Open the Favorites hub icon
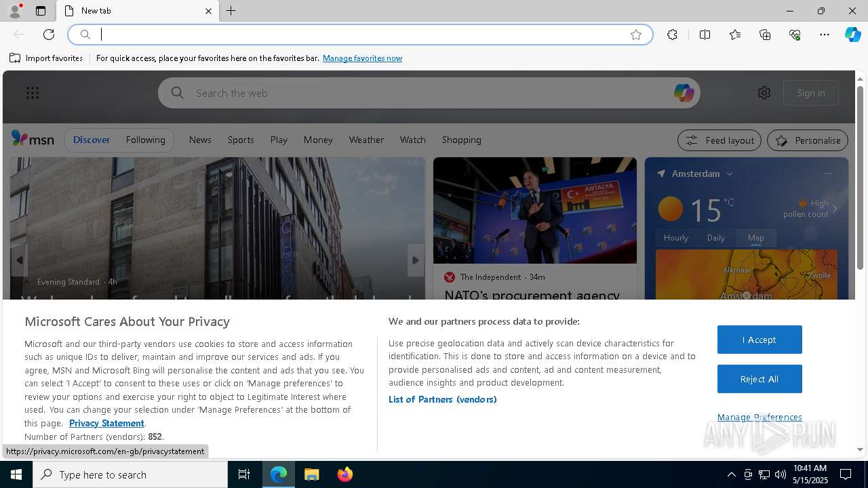 (735, 35)
